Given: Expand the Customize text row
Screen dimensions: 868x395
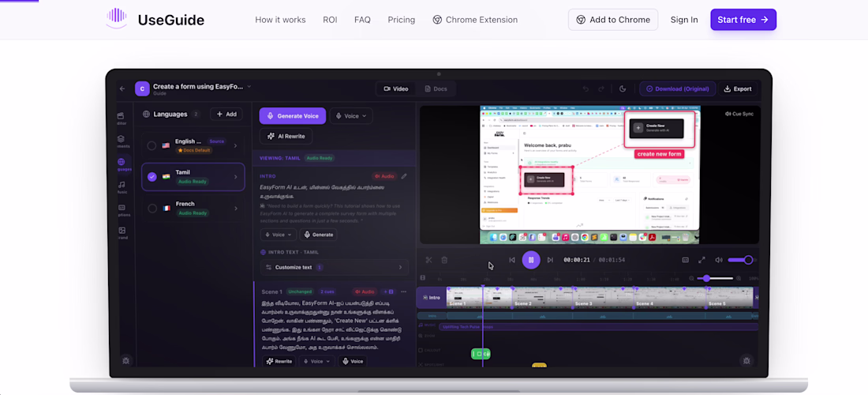Looking at the screenshot, I should coord(335,267).
